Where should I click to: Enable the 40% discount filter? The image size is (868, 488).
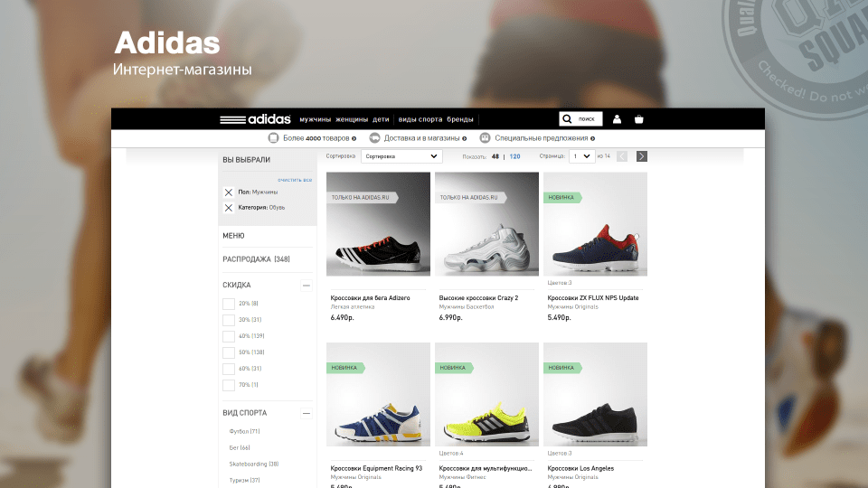[229, 336]
